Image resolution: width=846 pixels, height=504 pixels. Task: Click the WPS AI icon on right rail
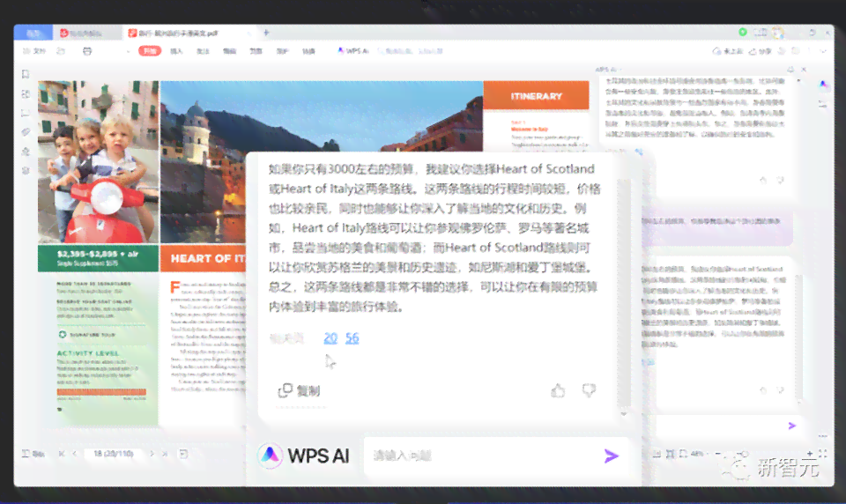click(823, 85)
